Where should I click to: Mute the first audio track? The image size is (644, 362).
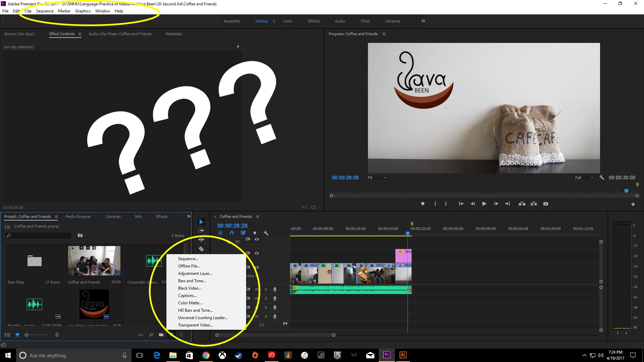pos(257,289)
